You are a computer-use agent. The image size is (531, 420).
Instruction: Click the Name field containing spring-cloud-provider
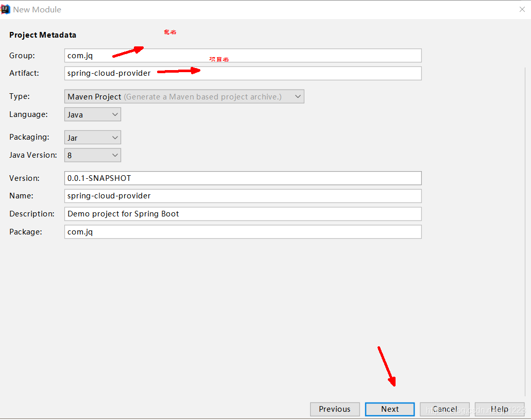click(243, 196)
